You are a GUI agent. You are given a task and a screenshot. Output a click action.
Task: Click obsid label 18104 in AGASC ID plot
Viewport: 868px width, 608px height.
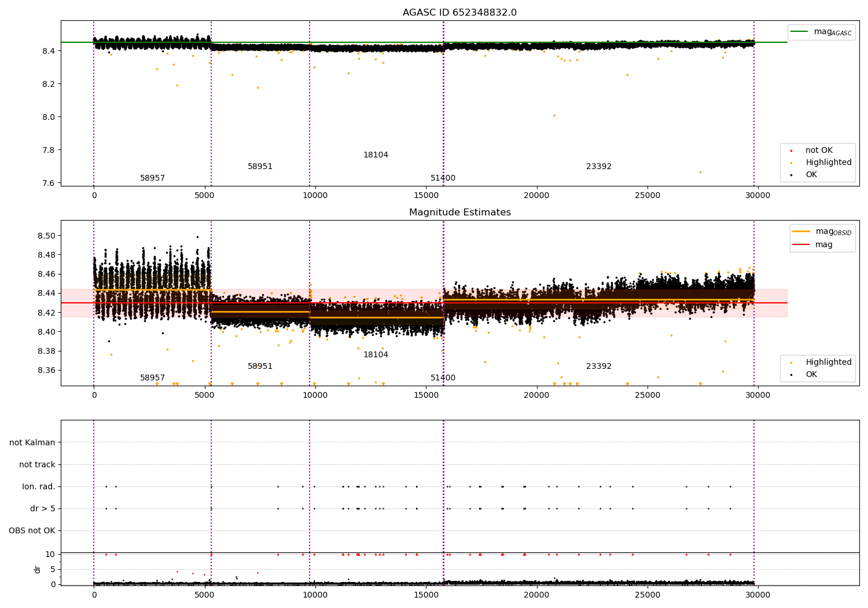376,155
